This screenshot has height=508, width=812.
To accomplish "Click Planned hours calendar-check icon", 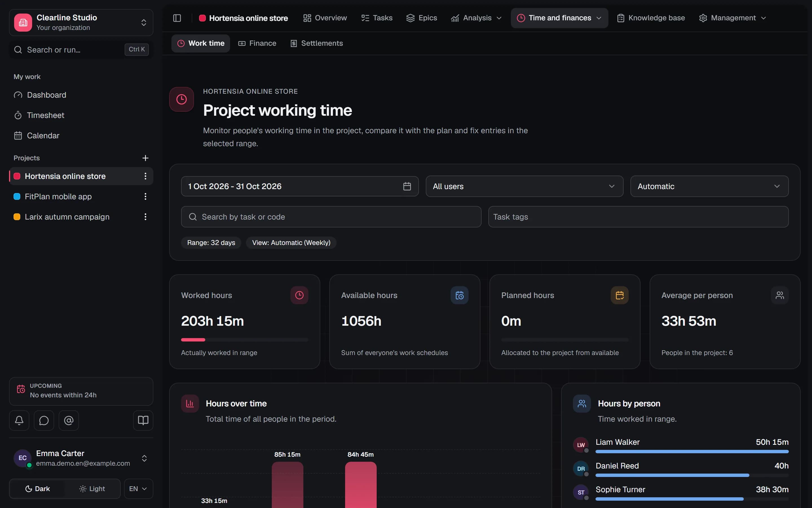I will pos(619,295).
